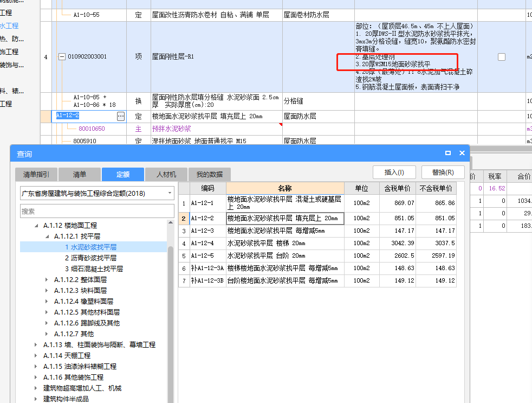Select quota row A1-12-1 in results
The height and width of the screenshot is (403, 532).
[317, 203]
